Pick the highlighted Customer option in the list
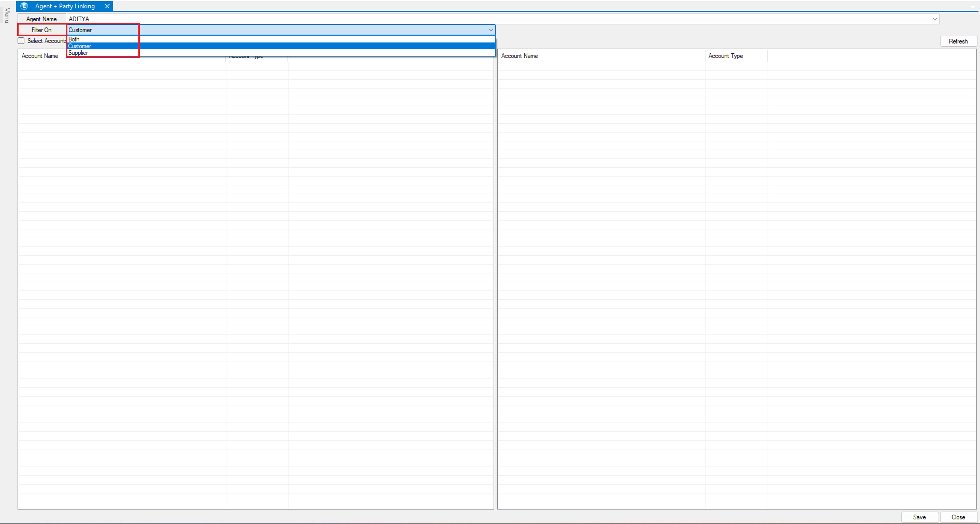The image size is (980, 524). click(x=80, y=46)
